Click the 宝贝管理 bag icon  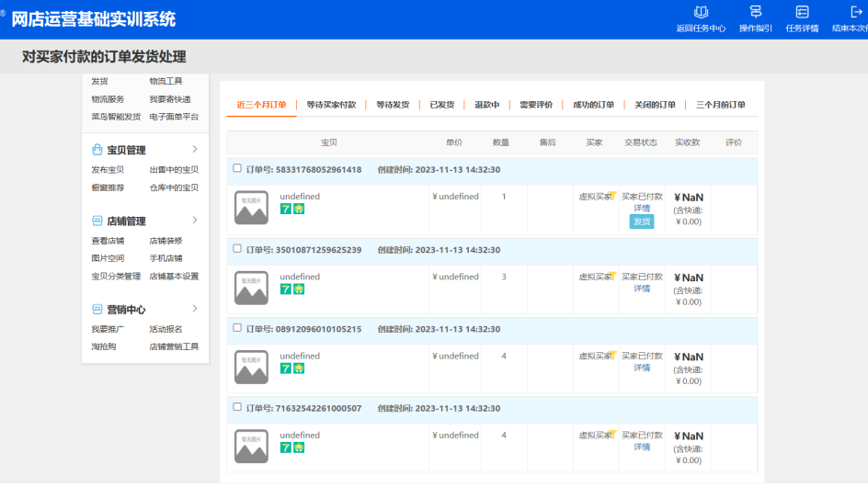[x=97, y=150]
